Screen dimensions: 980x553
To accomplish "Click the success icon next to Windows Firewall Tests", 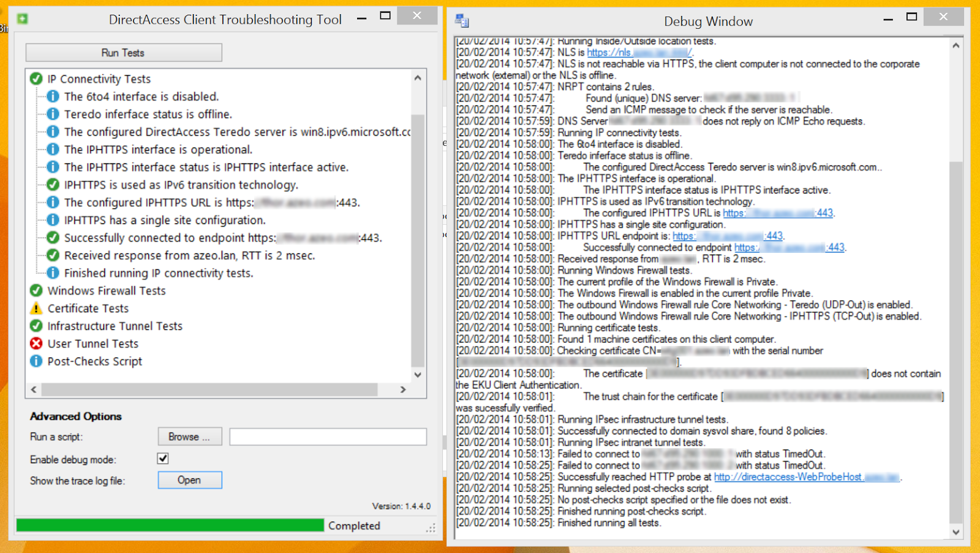I will (x=35, y=290).
